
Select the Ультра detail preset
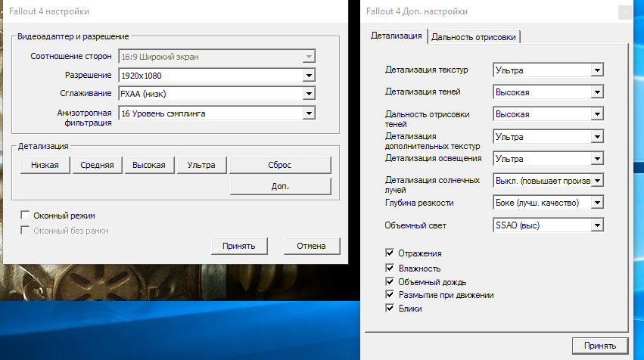pos(201,165)
